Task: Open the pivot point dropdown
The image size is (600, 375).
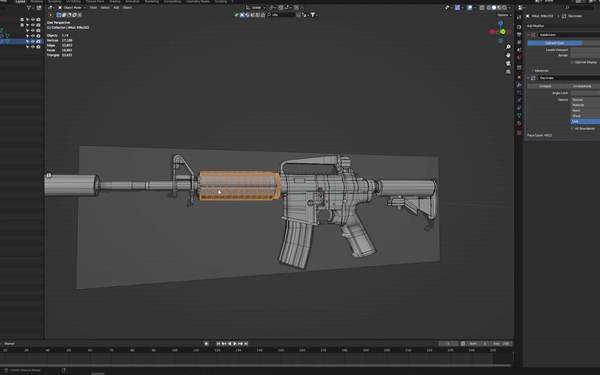Action: (272, 8)
